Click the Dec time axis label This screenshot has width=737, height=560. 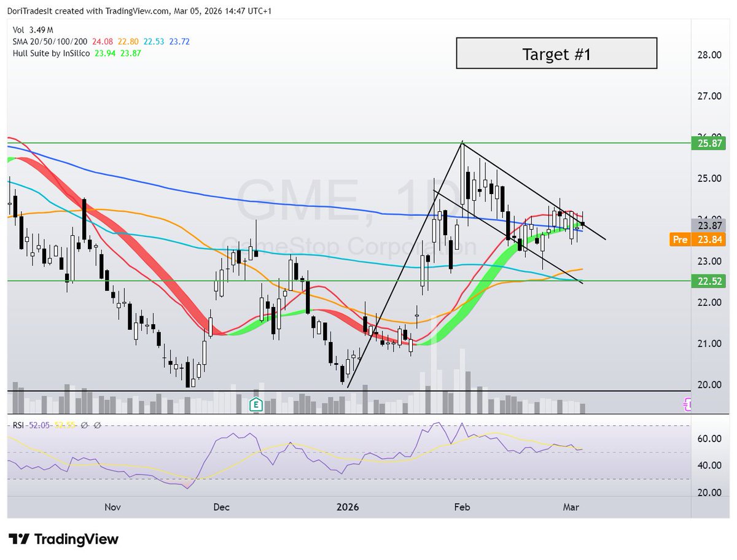(221, 507)
